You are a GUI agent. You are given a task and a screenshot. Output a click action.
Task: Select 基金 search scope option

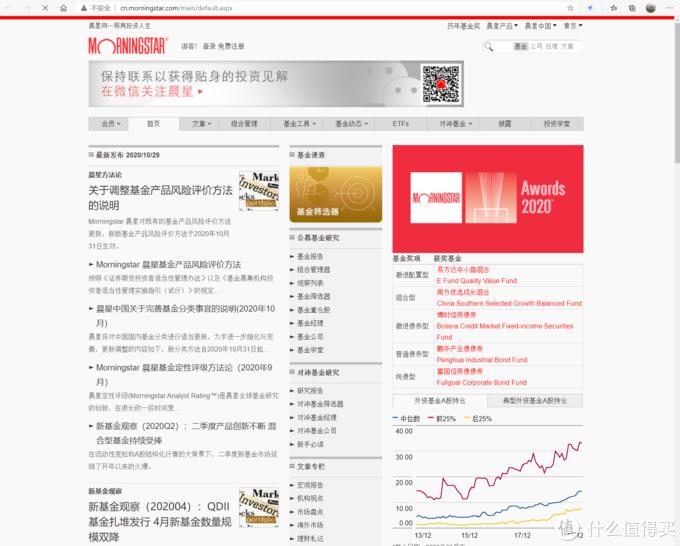point(520,46)
